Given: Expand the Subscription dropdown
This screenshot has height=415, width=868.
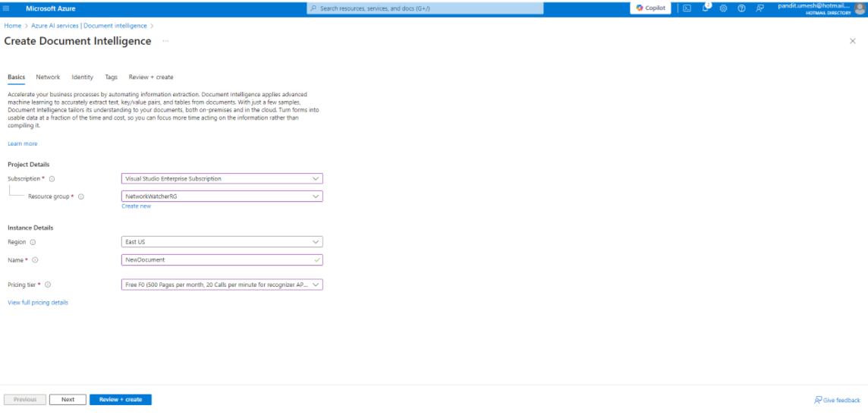Looking at the screenshot, I should [x=222, y=179].
